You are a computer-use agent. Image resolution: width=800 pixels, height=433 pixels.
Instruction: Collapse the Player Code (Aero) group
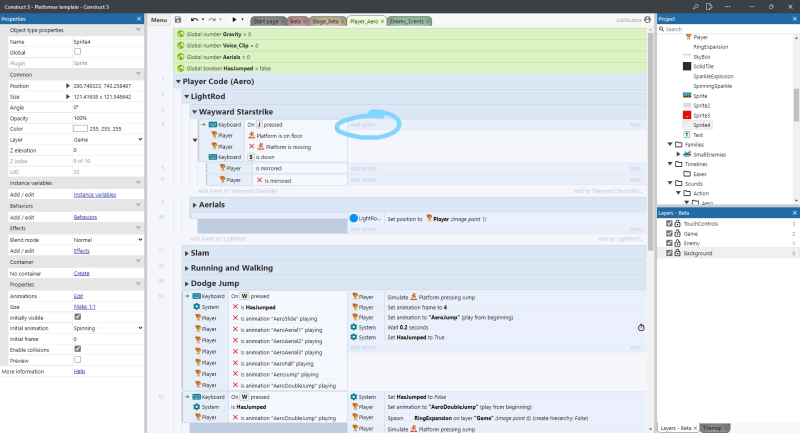pyautogui.click(x=178, y=82)
